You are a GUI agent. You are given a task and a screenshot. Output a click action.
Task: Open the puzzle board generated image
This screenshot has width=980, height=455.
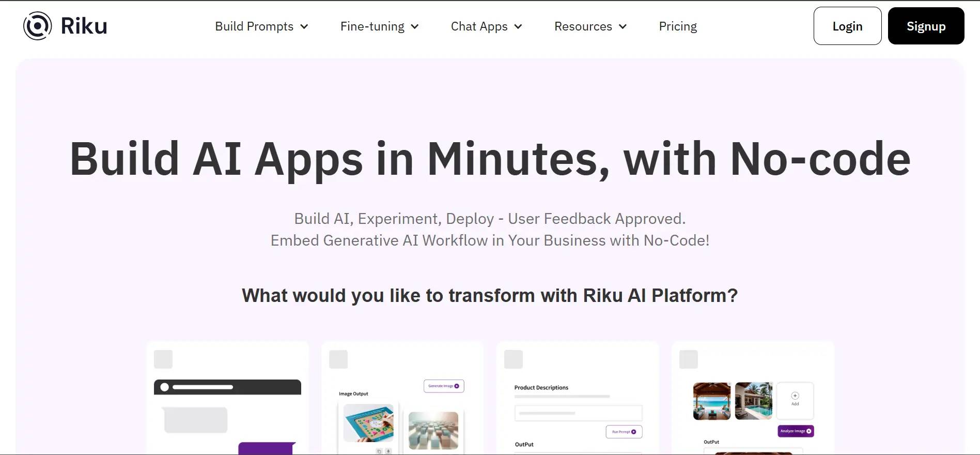click(x=368, y=423)
